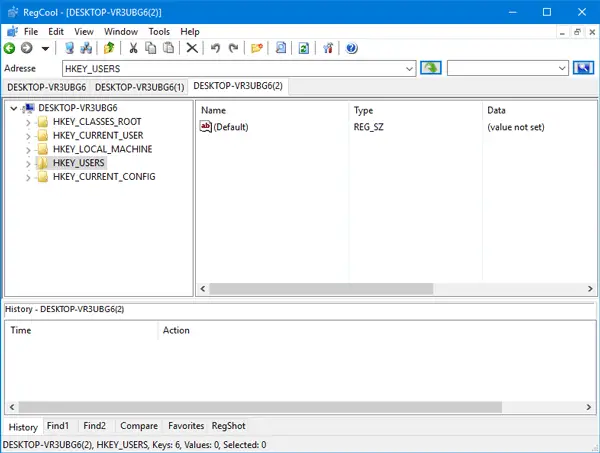Switch to the Compare tab
600x453 pixels.
click(138, 426)
